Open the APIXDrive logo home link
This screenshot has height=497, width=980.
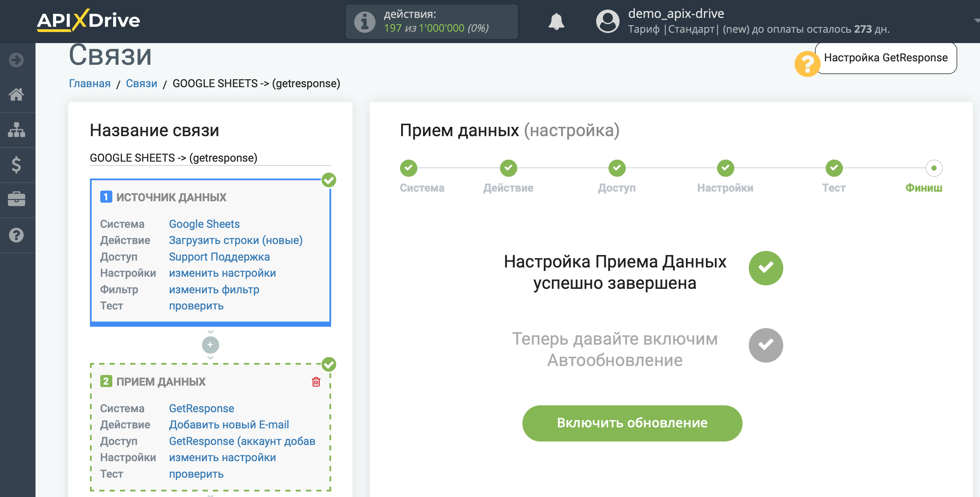pyautogui.click(x=88, y=20)
